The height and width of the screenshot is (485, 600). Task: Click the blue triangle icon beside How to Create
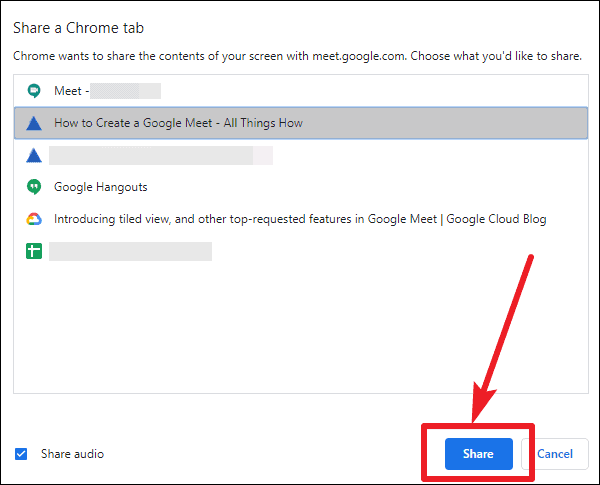point(34,123)
